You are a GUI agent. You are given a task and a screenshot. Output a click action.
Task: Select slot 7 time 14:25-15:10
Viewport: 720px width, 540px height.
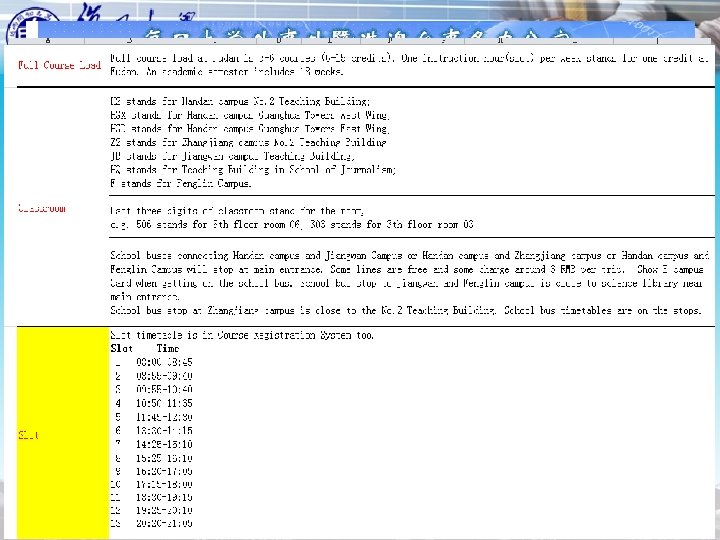(164, 444)
